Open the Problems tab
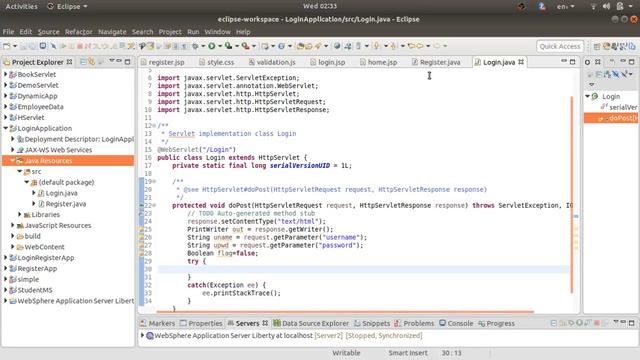The width and height of the screenshot is (640, 360). click(415, 323)
